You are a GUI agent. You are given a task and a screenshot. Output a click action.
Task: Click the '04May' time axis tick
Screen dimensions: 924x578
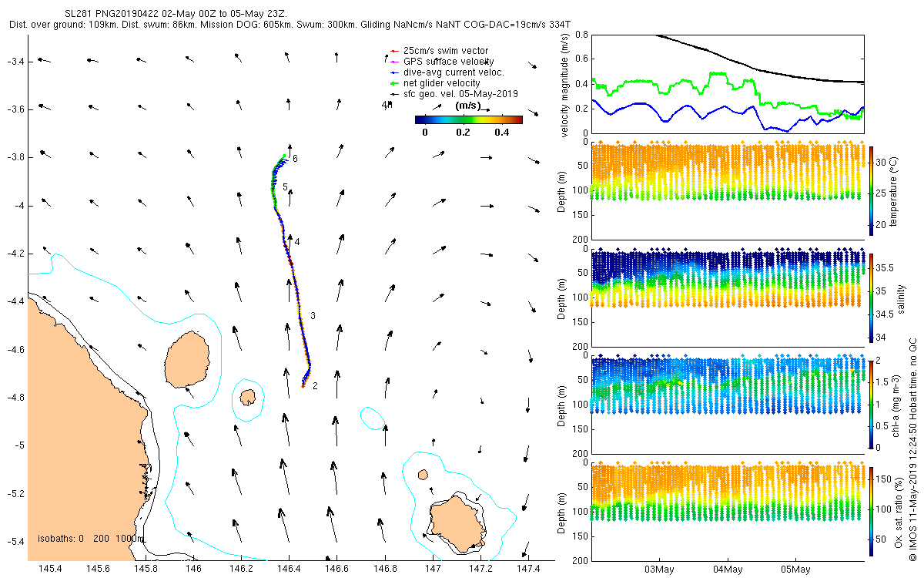click(x=728, y=570)
